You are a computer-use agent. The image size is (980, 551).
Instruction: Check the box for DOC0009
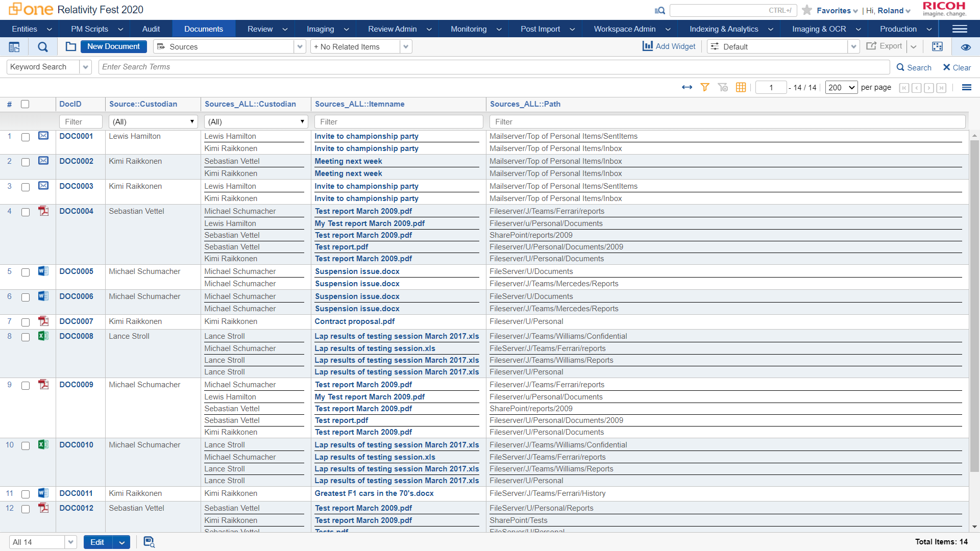point(26,385)
